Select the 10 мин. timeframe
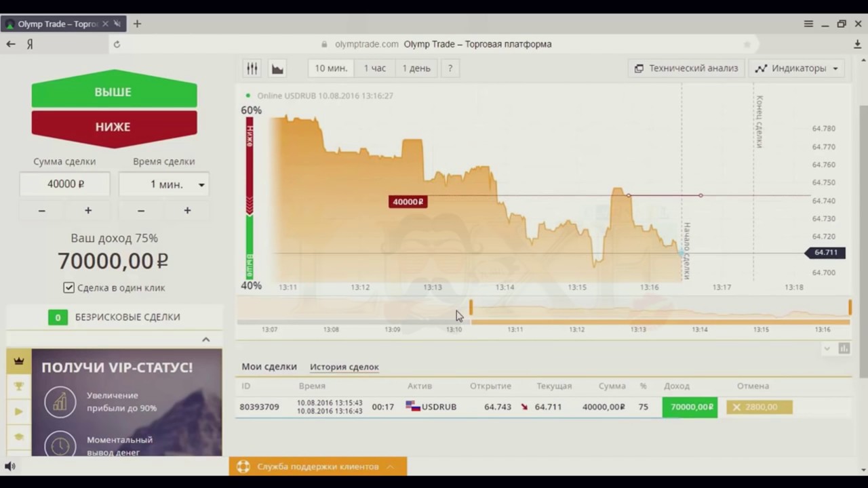Image resolution: width=868 pixels, height=488 pixels. (331, 68)
